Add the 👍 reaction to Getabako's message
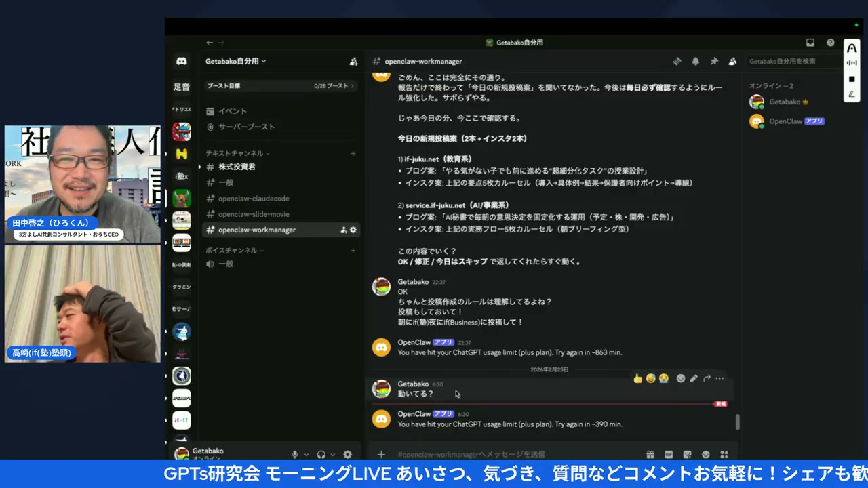 637,378
